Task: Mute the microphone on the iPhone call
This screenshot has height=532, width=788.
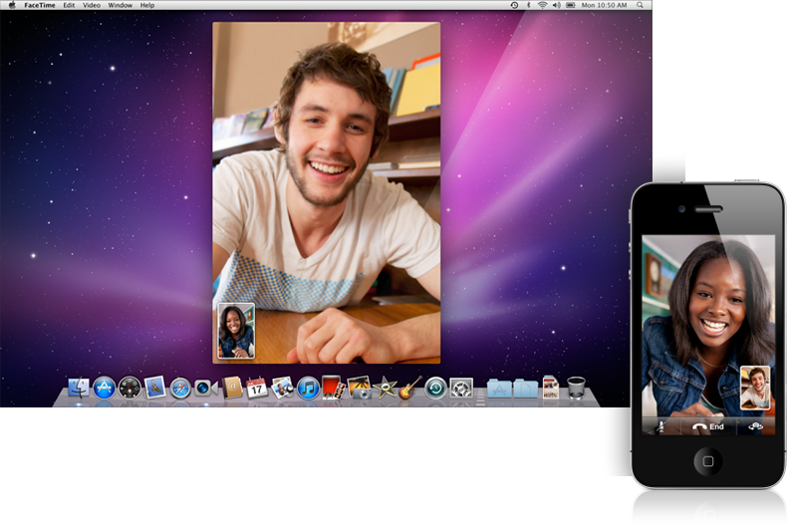Action: pos(658,426)
